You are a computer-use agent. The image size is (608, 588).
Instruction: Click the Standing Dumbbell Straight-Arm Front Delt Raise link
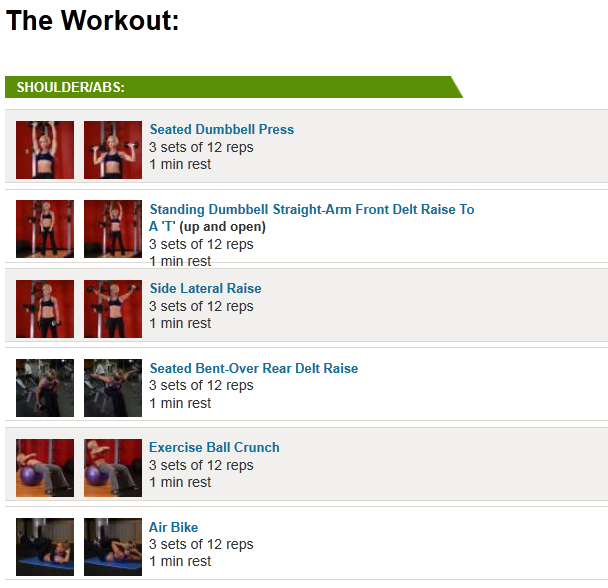click(x=311, y=210)
